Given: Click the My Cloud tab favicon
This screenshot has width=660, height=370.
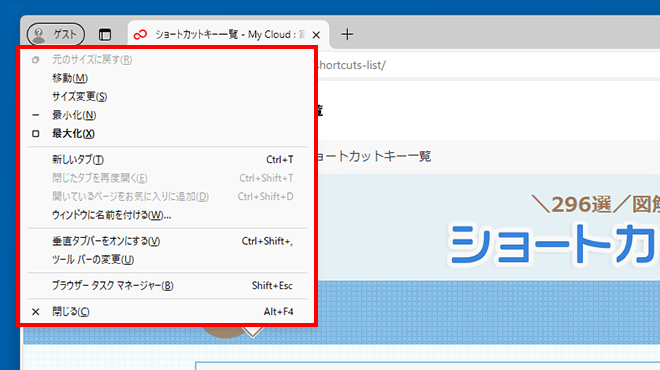Looking at the screenshot, I should [x=140, y=35].
